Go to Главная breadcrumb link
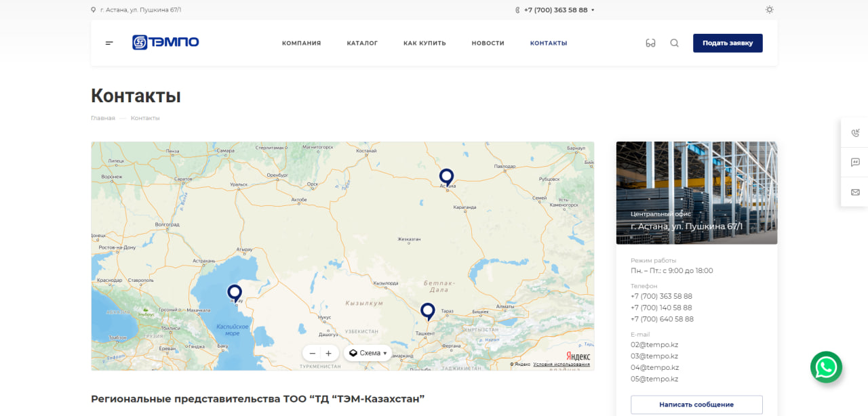This screenshot has height=416, width=868. [103, 118]
